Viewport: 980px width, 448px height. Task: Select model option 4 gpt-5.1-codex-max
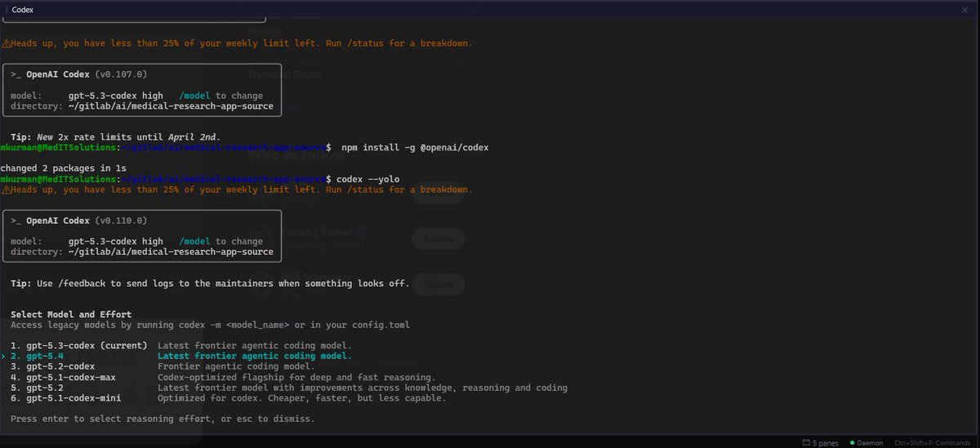(63, 378)
